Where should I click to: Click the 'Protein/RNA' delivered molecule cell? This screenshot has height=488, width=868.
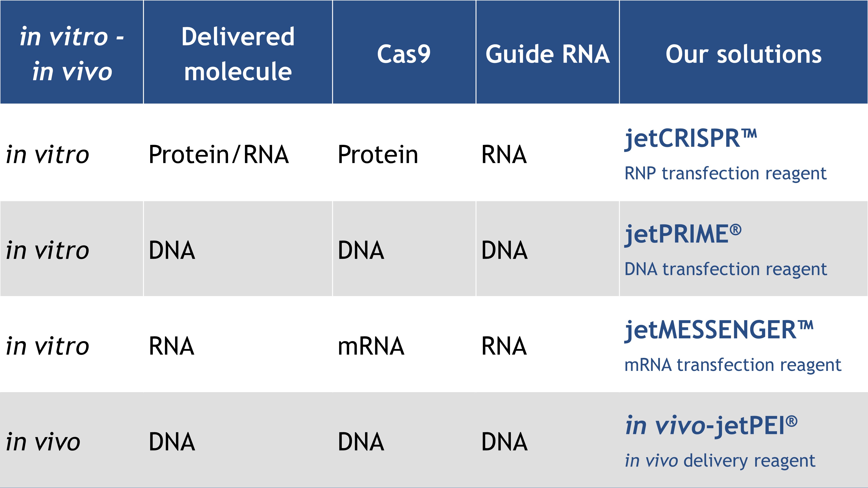[219, 155]
